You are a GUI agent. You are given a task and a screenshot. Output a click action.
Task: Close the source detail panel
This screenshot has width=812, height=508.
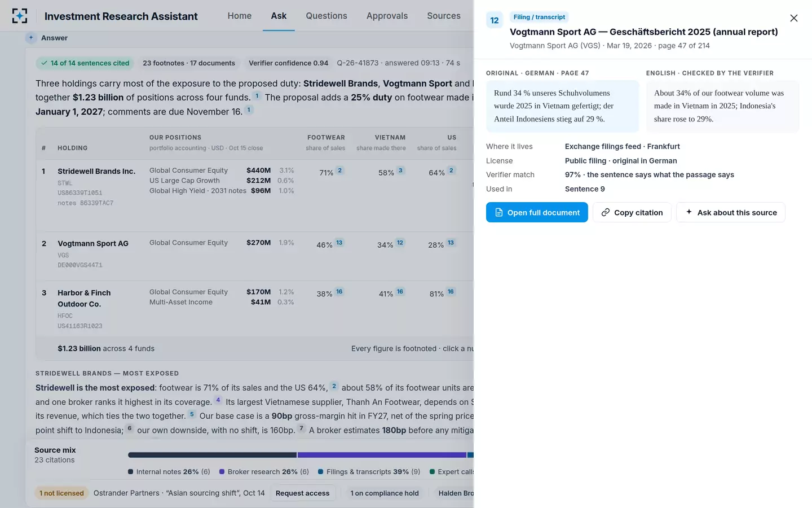coord(793,18)
